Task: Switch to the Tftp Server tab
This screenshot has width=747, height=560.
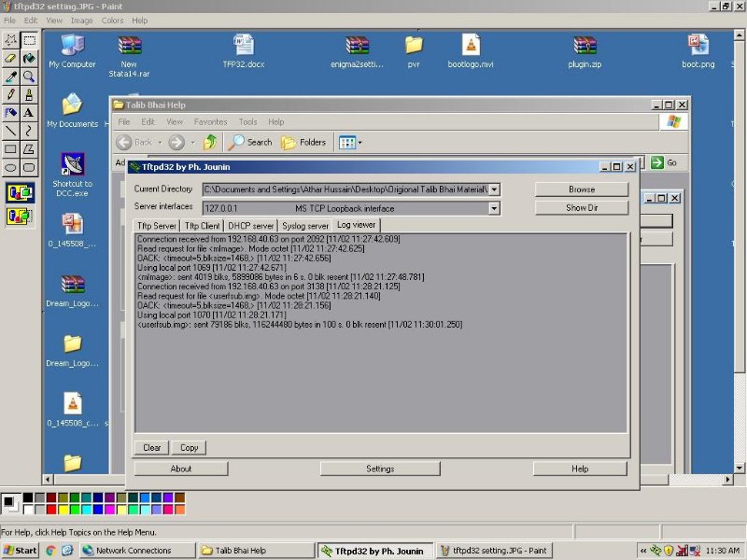Action: (156, 226)
